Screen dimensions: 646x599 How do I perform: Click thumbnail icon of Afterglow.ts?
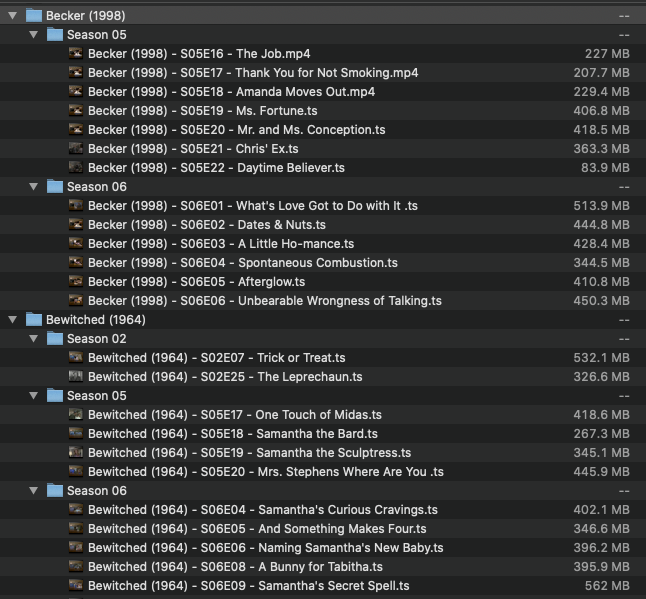[x=76, y=281]
